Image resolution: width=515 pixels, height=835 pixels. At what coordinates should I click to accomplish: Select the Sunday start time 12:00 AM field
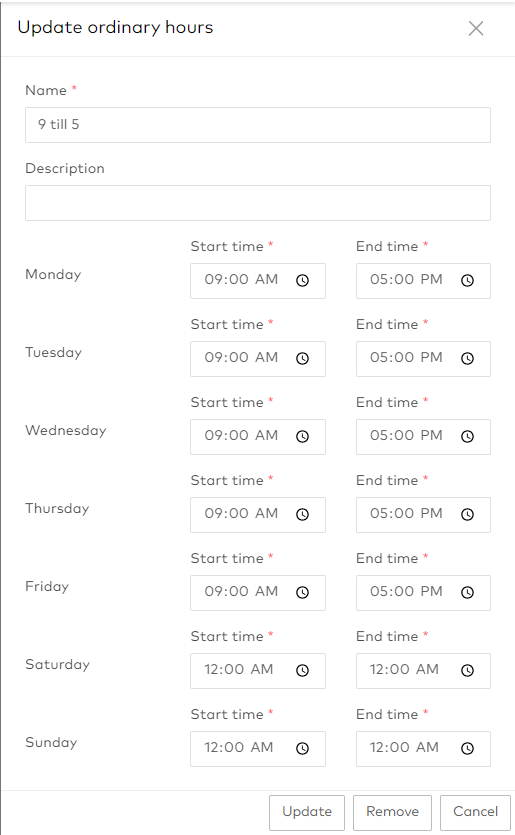point(258,749)
